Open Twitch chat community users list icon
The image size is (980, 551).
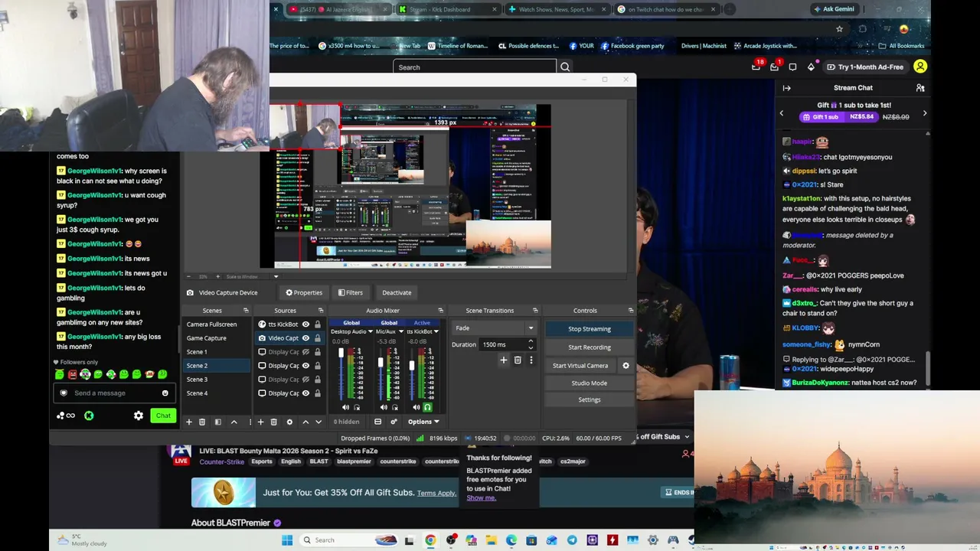pyautogui.click(x=920, y=88)
